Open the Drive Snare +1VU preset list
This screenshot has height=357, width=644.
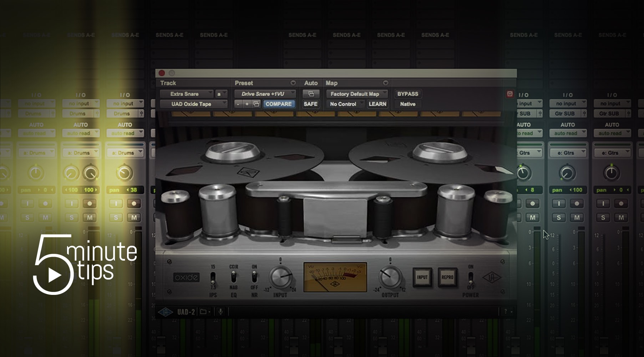click(265, 94)
